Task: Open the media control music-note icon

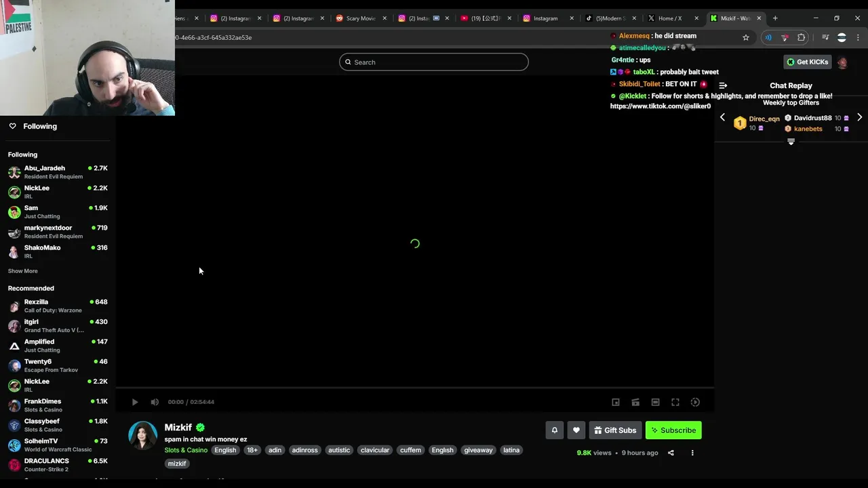Action: 825,37
